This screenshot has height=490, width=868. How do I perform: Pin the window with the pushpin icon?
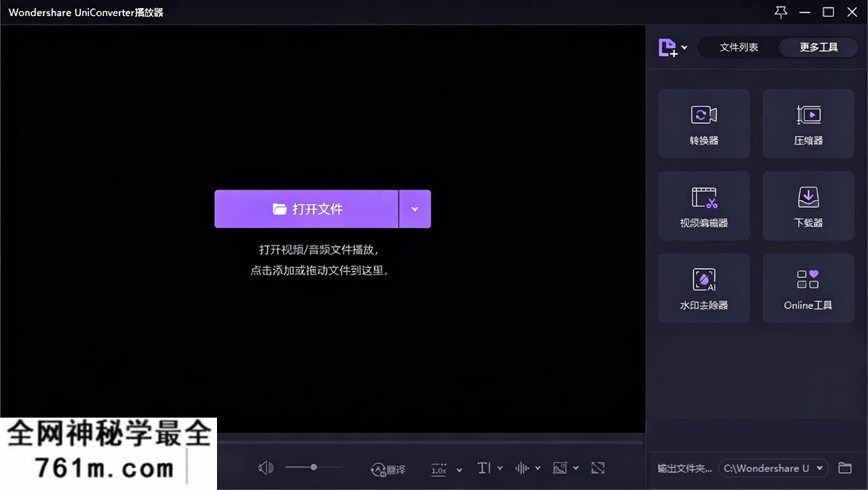tap(780, 12)
